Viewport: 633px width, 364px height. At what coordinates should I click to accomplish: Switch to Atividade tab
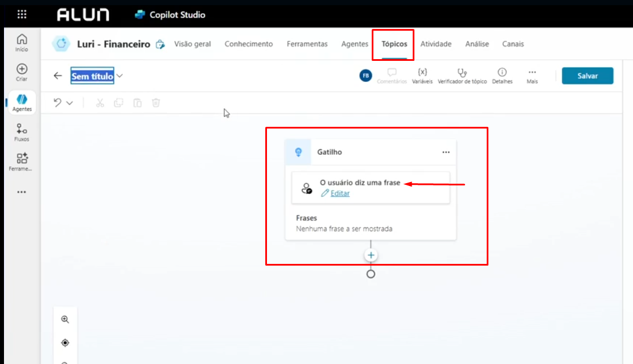click(x=436, y=44)
